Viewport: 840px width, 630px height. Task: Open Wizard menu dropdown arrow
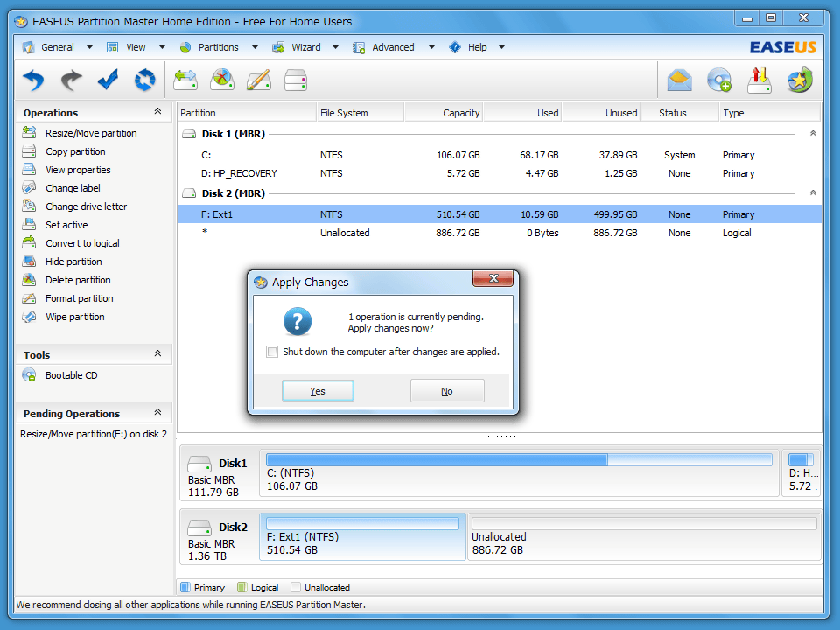coord(335,47)
